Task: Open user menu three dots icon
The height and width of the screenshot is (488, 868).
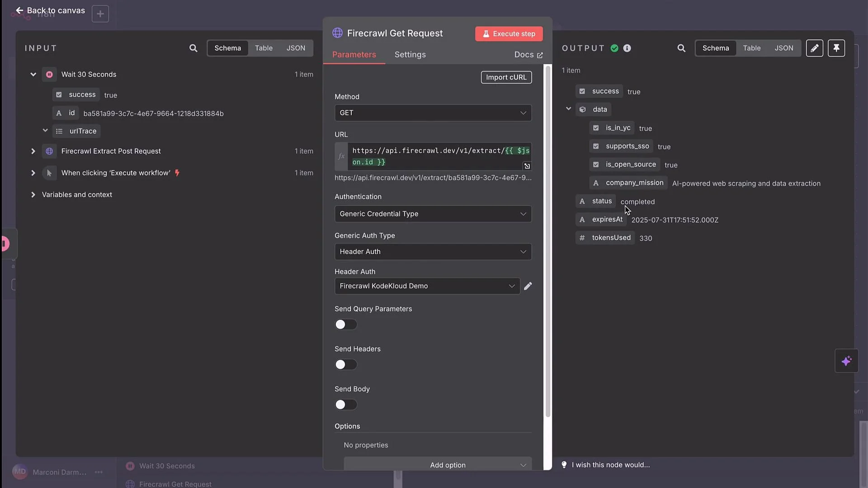Action: pos(99,472)
